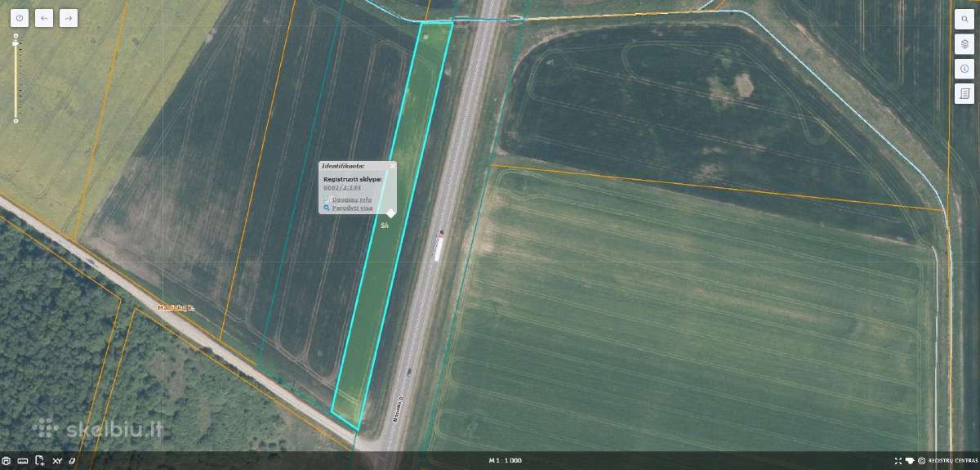This screenshot has width=980, height=470.
Task: Click the export file download icon
Action: 39,461
